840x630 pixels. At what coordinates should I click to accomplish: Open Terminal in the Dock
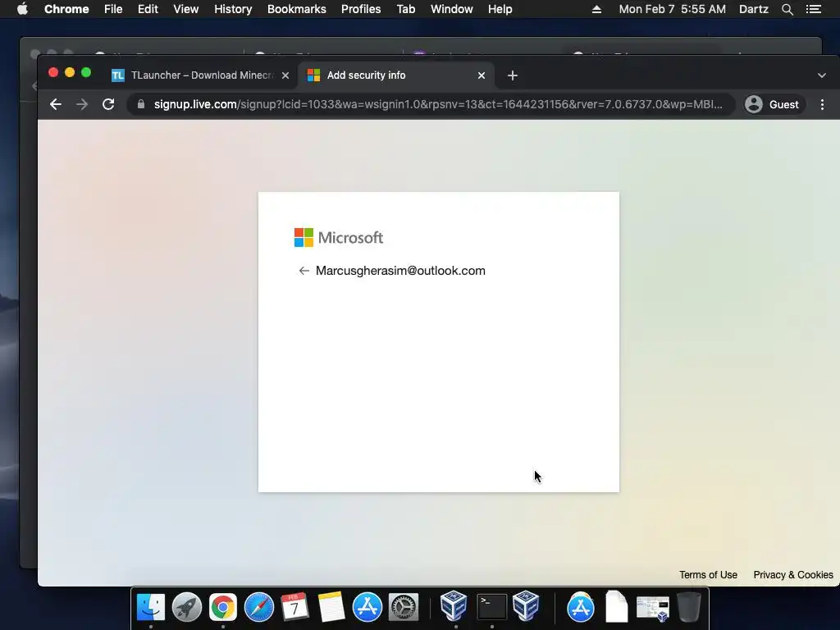point(491,607)
